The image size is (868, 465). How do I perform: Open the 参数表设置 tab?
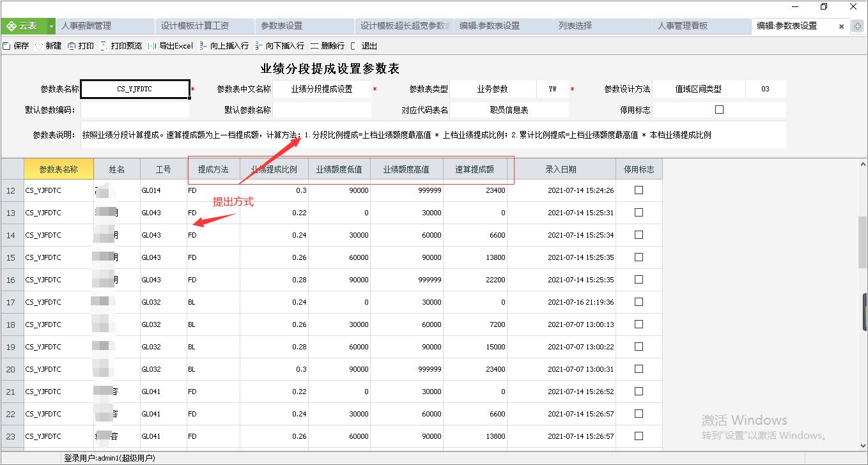[305, 26]
